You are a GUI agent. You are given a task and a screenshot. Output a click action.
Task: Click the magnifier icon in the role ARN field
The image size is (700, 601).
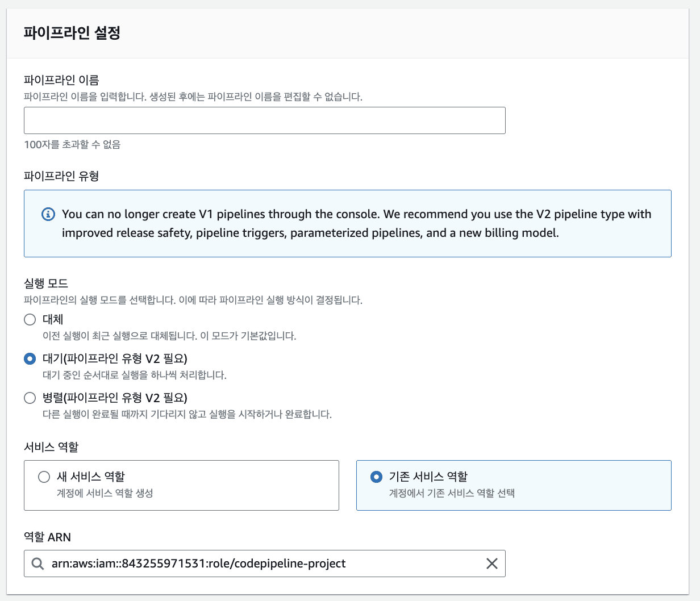37,564
